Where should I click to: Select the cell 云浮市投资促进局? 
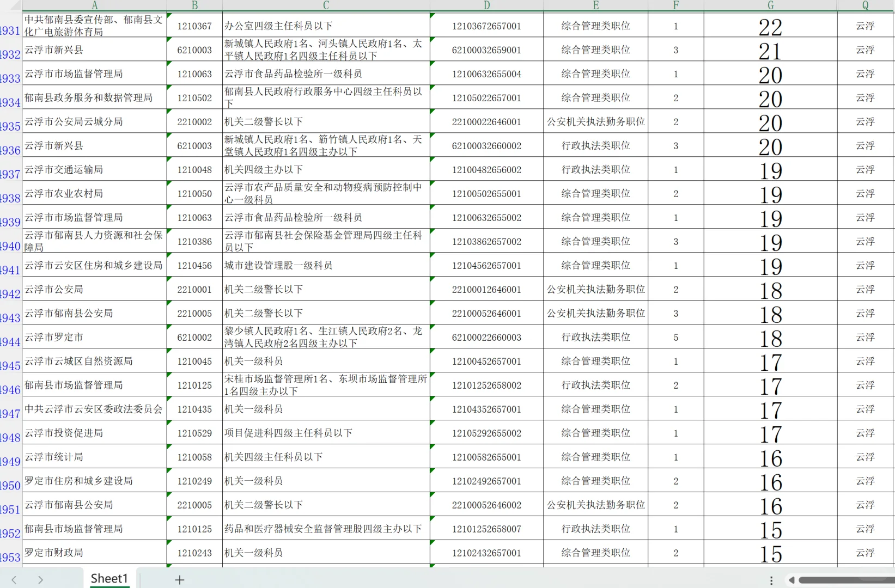point(94,433)
